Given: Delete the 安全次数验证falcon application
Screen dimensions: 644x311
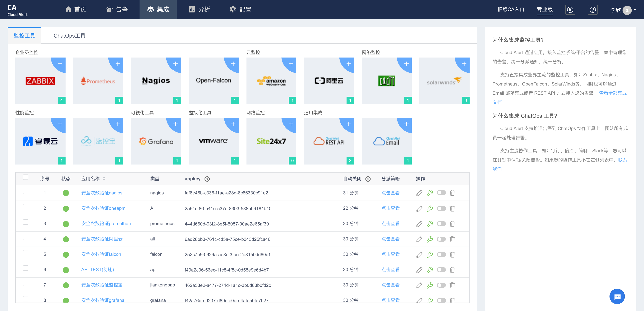Looking at the screenshot, I should pyautogui.click(x=452, y=254).
